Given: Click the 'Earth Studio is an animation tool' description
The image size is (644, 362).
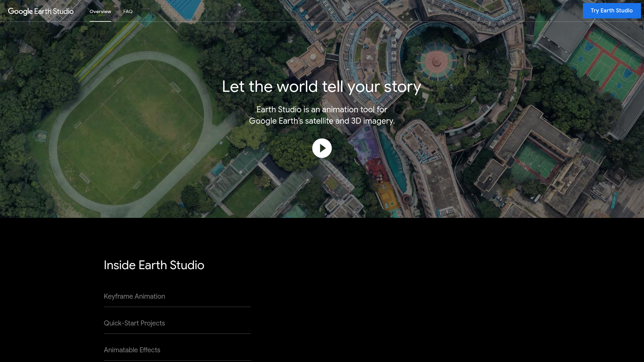Looking at the screenshot, I should point(322,115).
